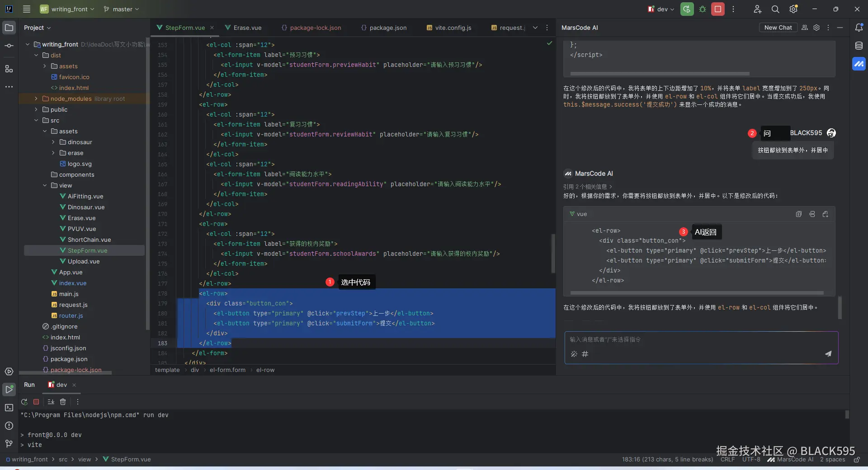Click the editor vertical scrollbar thumb
This screenshot has width=868, height=470.
pyautogui.click(x=553, y=254)
